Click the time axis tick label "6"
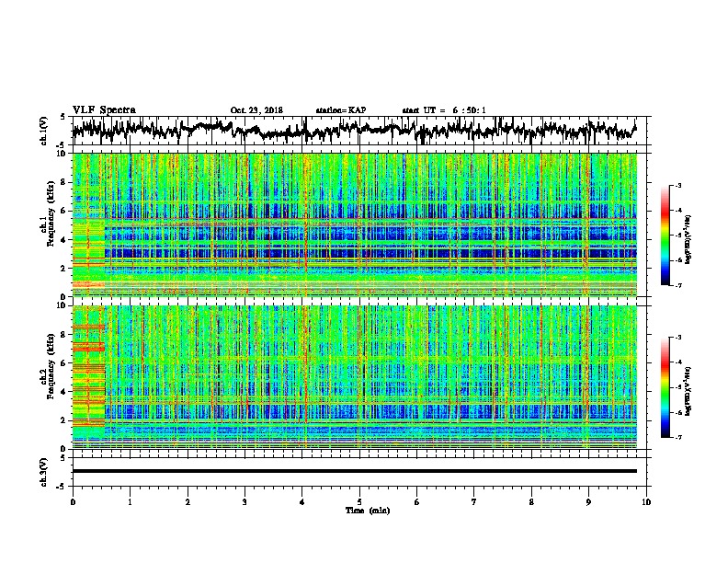728x563 pixels. pyautogui.click(x=417, y=502)
